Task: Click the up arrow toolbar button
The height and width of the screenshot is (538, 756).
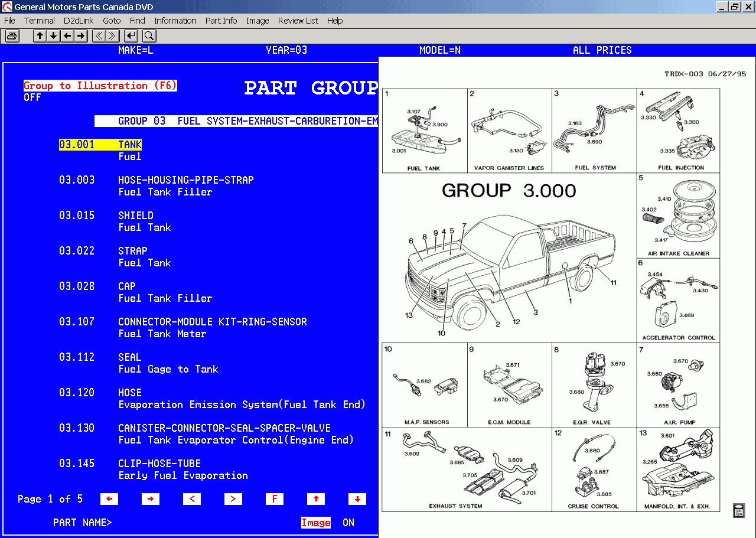Action: point(40,36)
